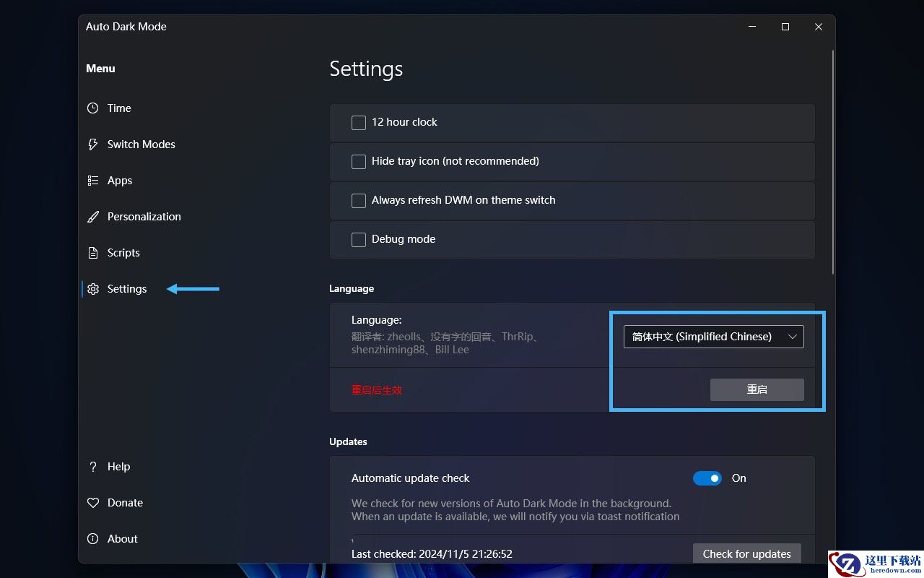The image size is (924, 578).
Task: Click the Auto Dark Mode window title
Action: click(126, 27)
